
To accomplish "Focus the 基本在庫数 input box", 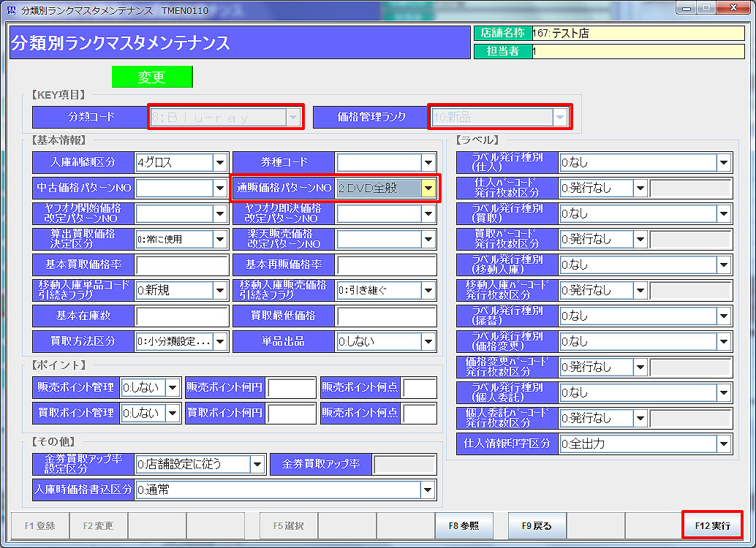I will (x=182, y=316).
